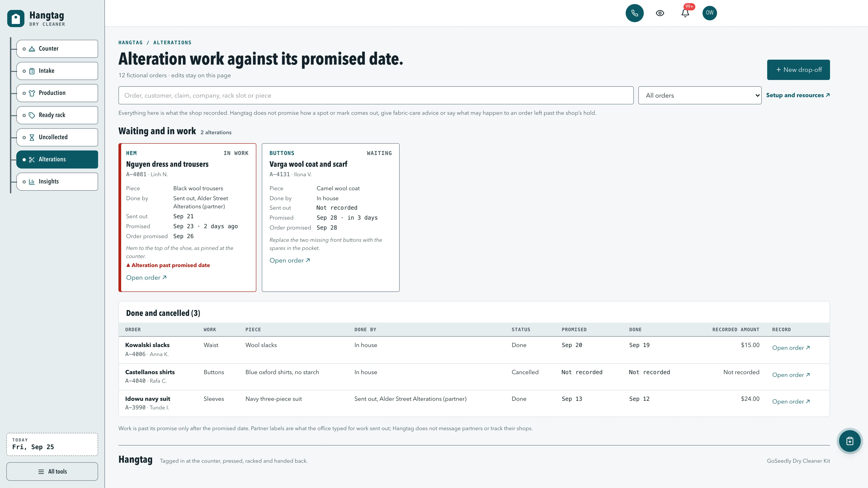Click the $24.00 recorded amount
Image resolution: width=868 pixels, height=488 pixels.
pyautogui.click(x=750, y=399)
